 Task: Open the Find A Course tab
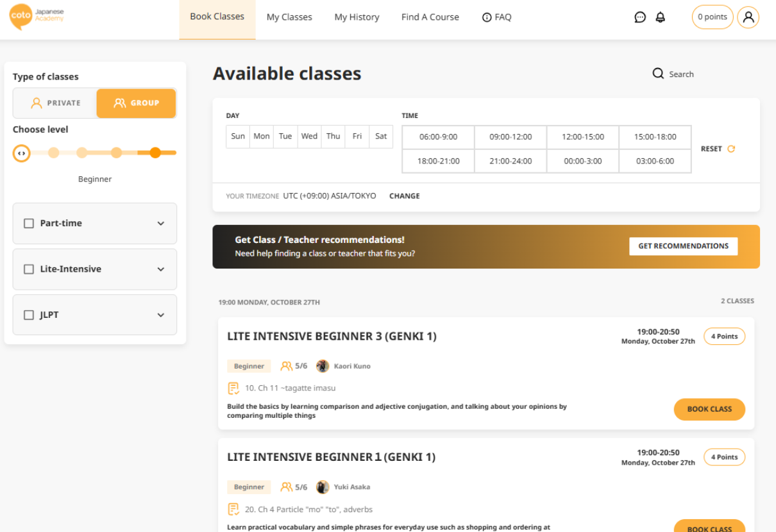pos(430,17)
